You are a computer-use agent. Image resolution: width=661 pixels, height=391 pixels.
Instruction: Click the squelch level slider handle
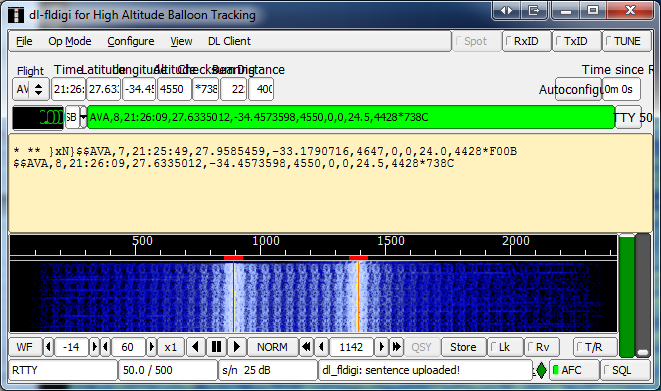coord(643,352)
